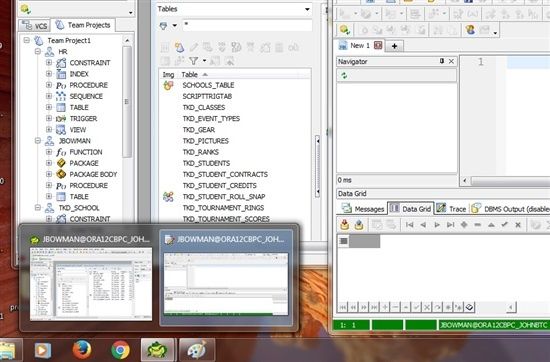Close the Navigator panel
The width and height of the screenshot is (550, 362).
pos(451,61)
